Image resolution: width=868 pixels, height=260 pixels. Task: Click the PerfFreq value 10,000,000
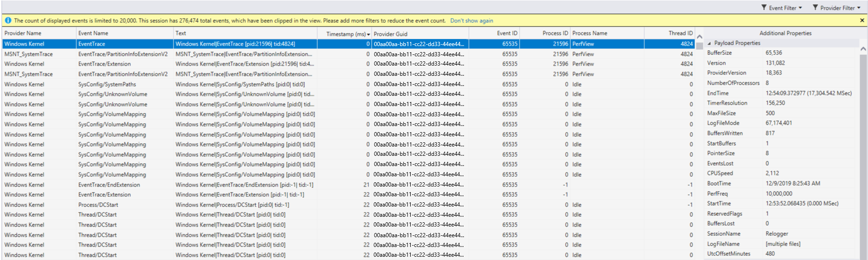click(779, 194)
